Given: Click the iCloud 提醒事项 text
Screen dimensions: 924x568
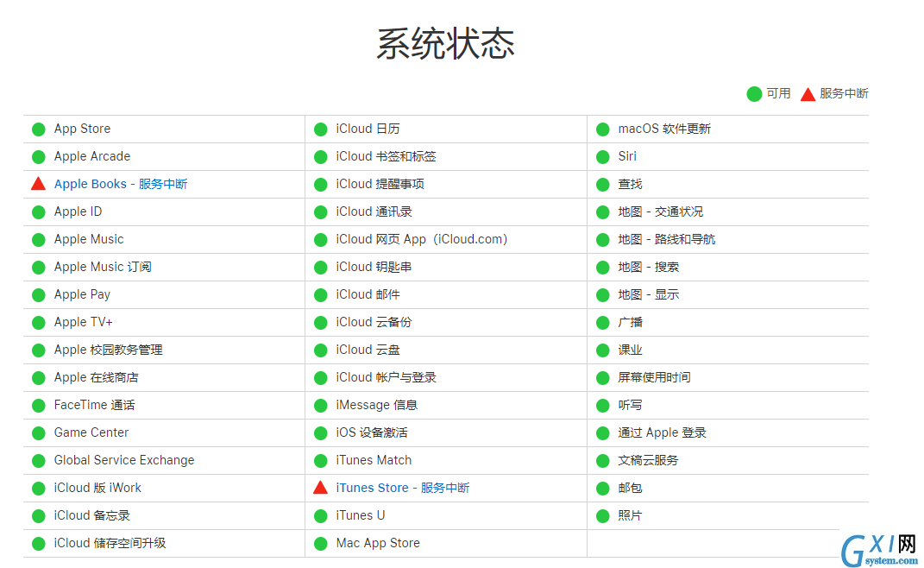Looking at the screenshot, I should (x=380, y=184).
